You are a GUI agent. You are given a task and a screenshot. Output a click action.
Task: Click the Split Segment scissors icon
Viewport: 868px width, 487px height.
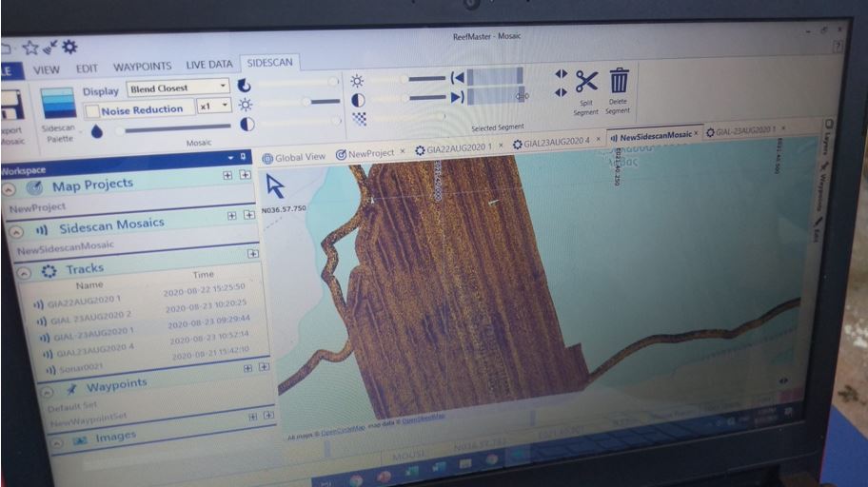586,82
